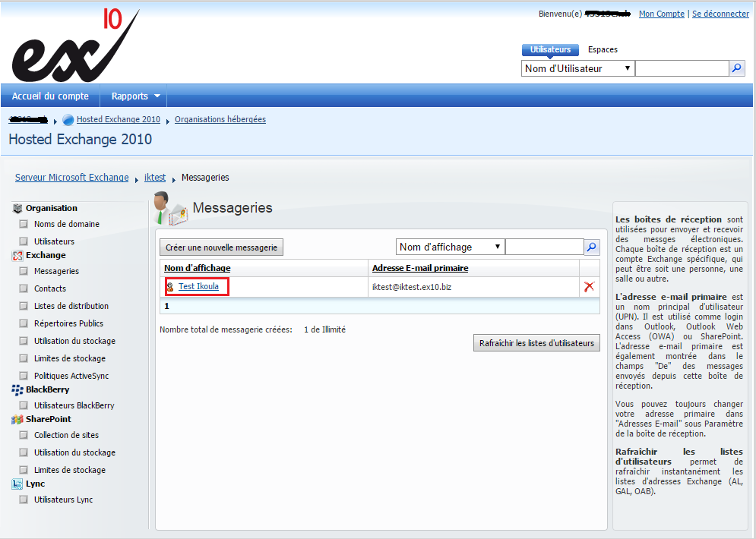Screen dimensions: 756x539
Task: Open Utilisateurs Lync in sidebar
Action: point(64,500)
